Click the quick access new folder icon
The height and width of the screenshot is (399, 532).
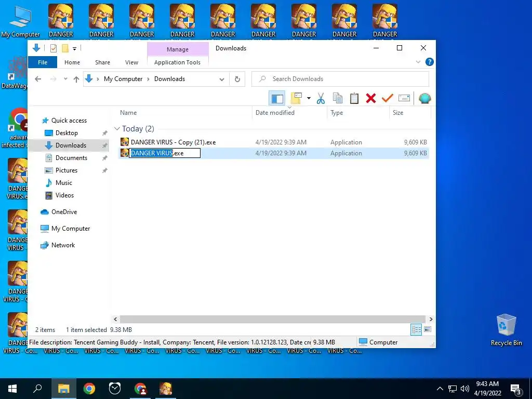65,48
